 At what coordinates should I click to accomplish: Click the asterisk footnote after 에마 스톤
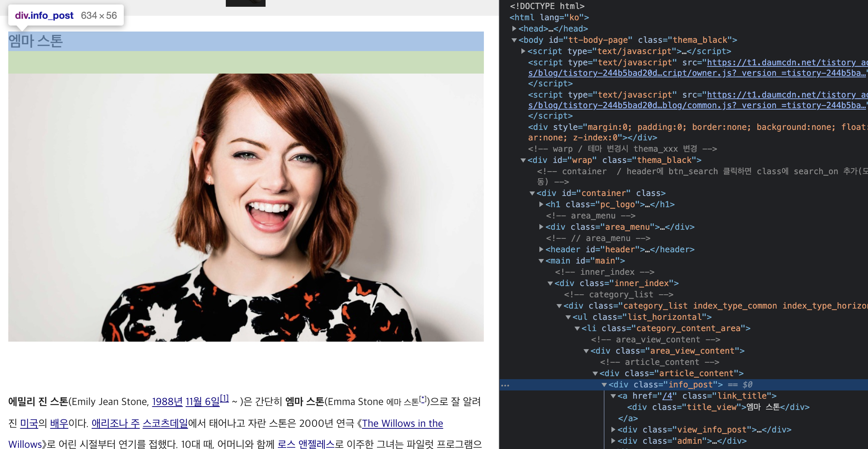pos(423,399)
